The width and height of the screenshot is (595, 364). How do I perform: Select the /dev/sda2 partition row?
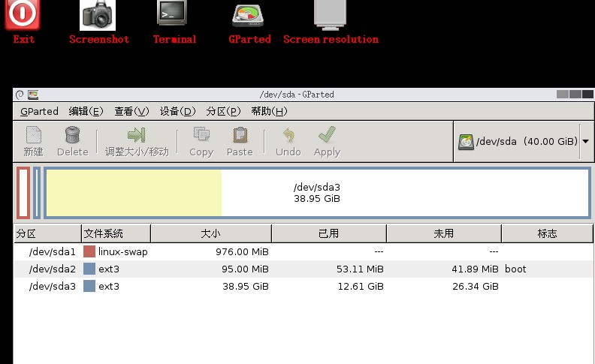point(304,269)
